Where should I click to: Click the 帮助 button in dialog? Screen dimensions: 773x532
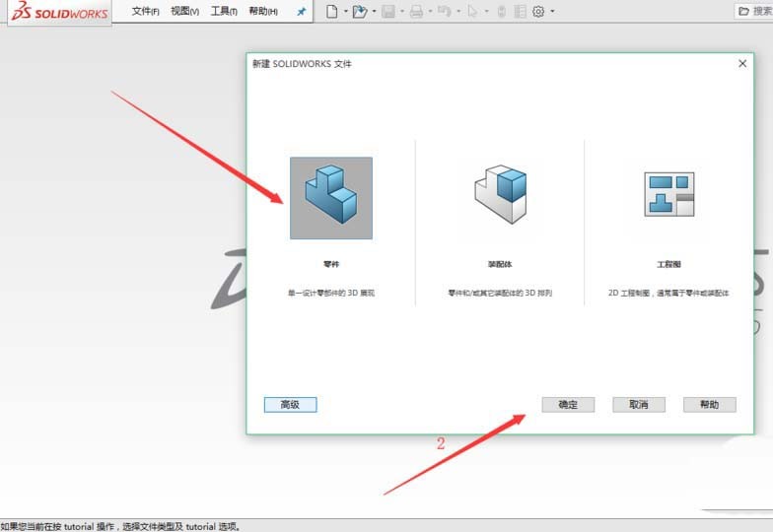(x=710, y=405)
